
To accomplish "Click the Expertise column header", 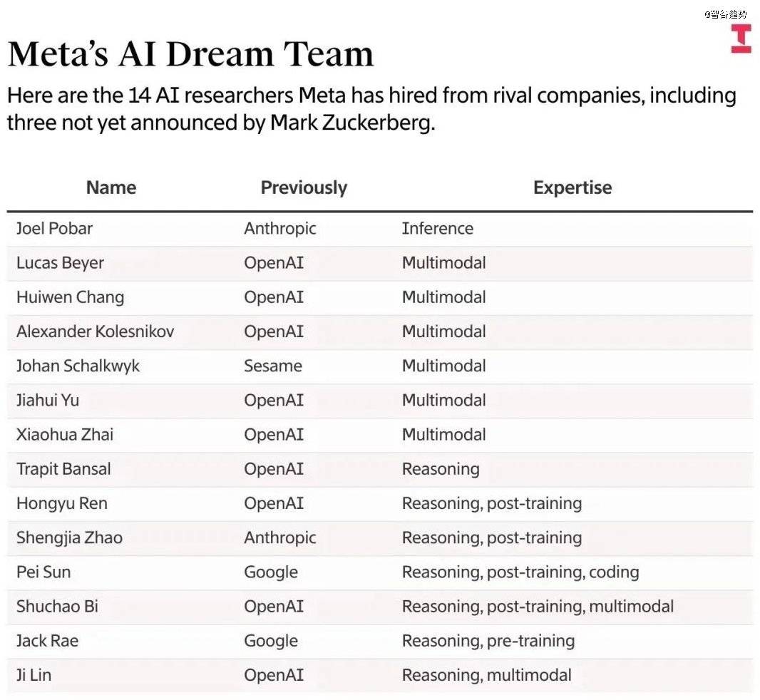I will pyautogui.click(x=572, y=187).
